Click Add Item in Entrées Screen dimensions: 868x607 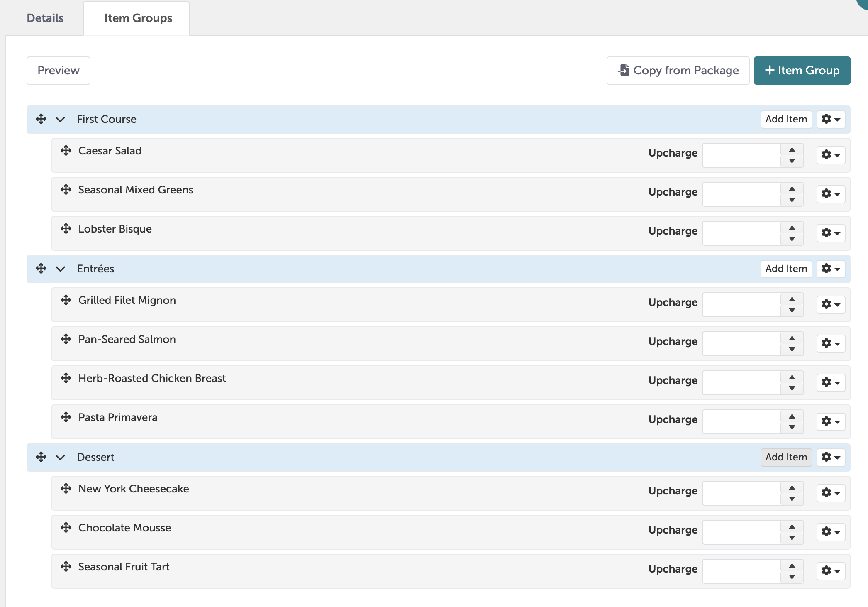(786, 269)
